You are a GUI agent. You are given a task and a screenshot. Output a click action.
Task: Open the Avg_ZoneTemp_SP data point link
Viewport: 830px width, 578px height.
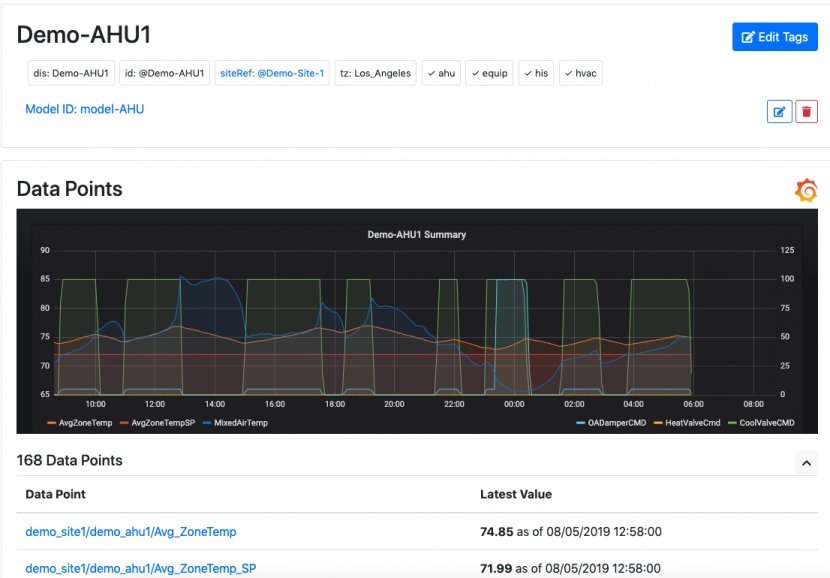[141, 568]
